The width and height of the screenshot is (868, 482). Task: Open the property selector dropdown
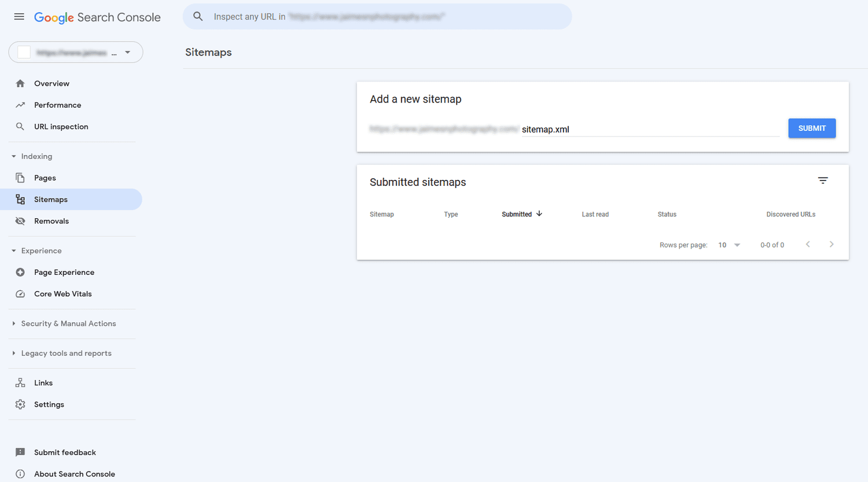(127, 52)
